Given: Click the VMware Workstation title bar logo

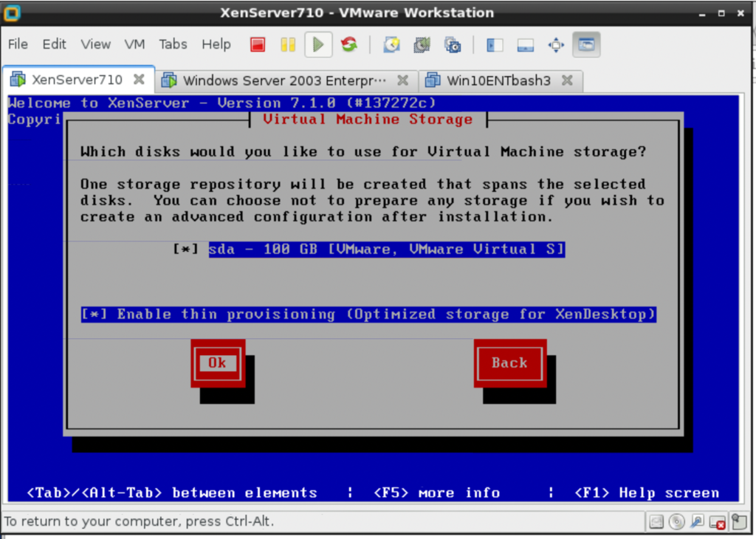Looking at the screenshot, I should click(12, 13).
